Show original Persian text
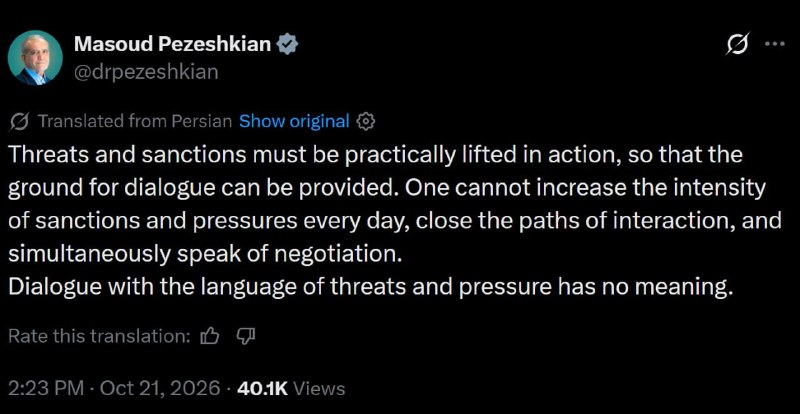Viewport: 800px width, 414px height. coord(294,121)
